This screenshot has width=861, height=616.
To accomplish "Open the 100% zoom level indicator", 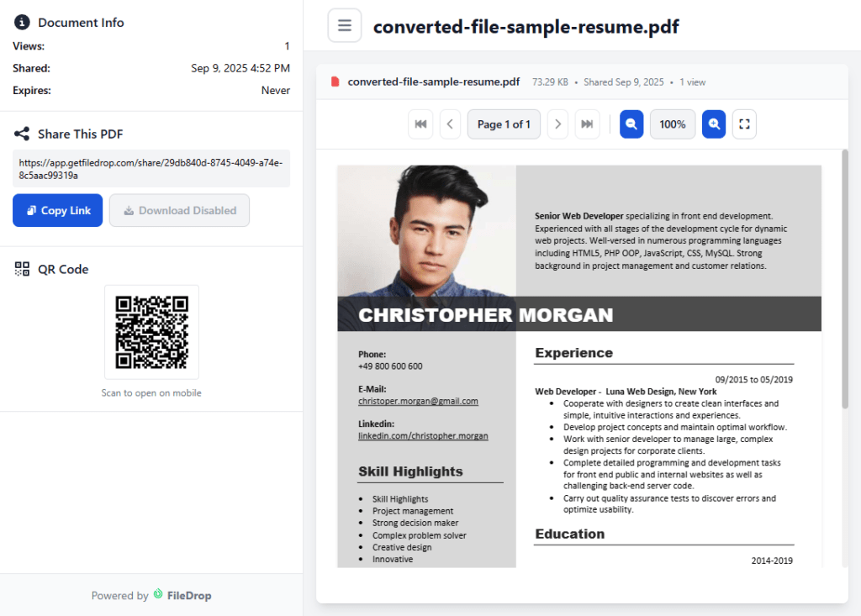I will [x=672, y=124].
